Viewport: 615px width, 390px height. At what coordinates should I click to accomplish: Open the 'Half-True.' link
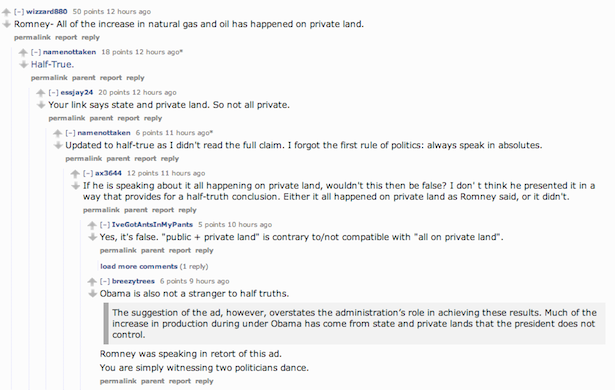52,64
